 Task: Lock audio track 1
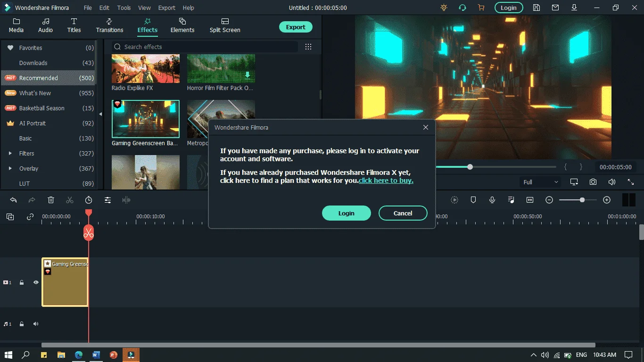pos(22,324)
